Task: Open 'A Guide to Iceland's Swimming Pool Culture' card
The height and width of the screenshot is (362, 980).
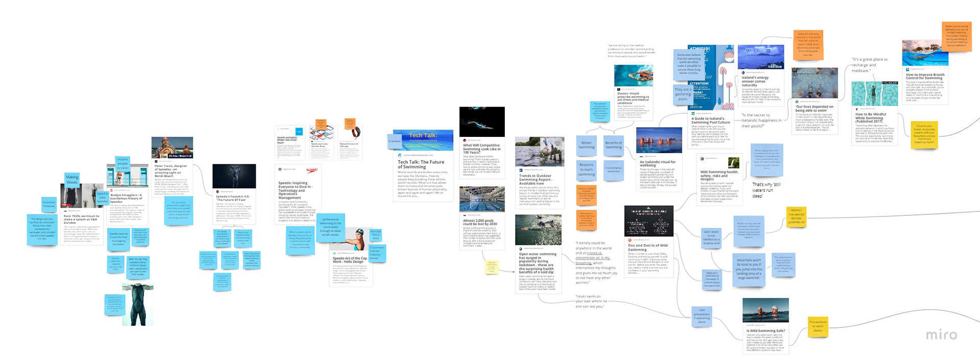Action: (711, 97)
